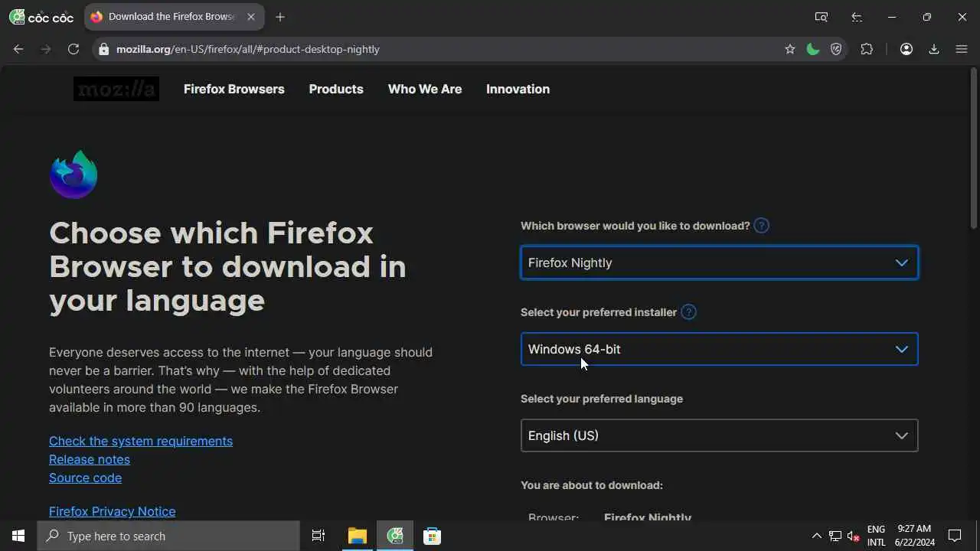
Task: Open the notification center icon
Action: tap(955, 536)
